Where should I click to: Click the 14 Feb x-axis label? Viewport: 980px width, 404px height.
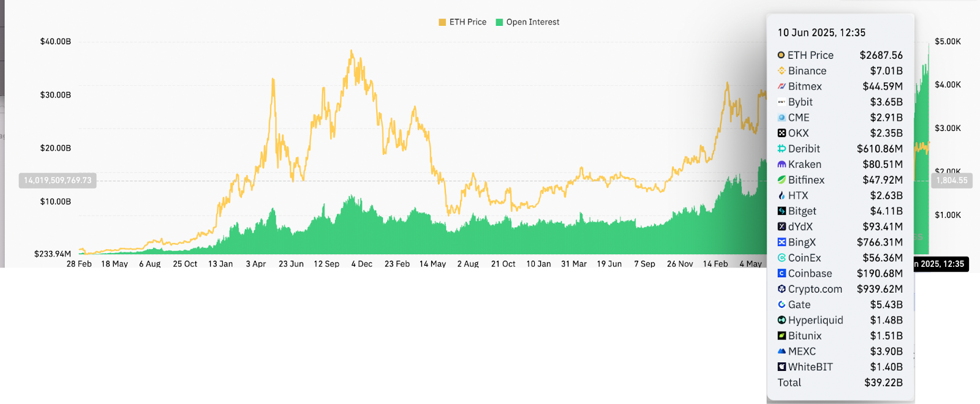click(x=715, y=264)
